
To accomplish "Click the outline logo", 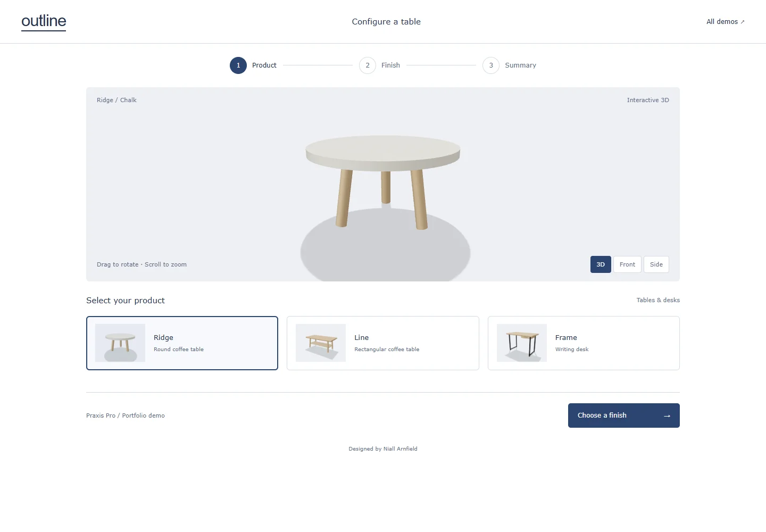I will pos(44,21).
